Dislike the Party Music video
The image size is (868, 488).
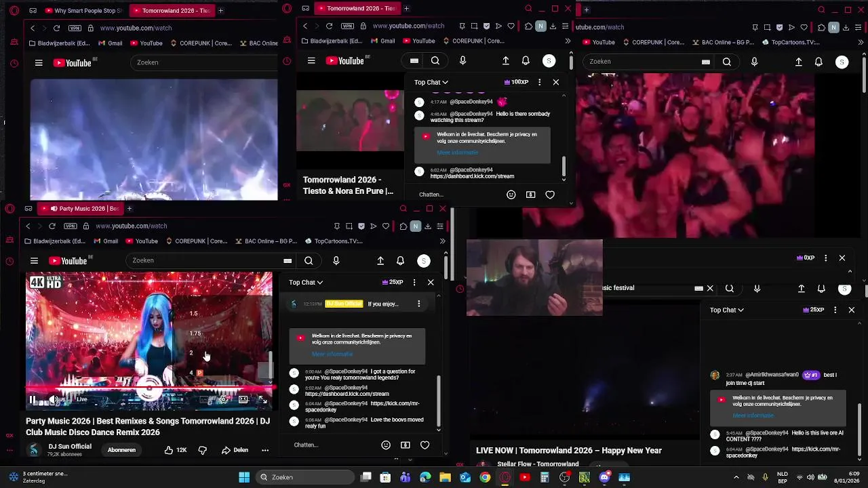[202, 450]
